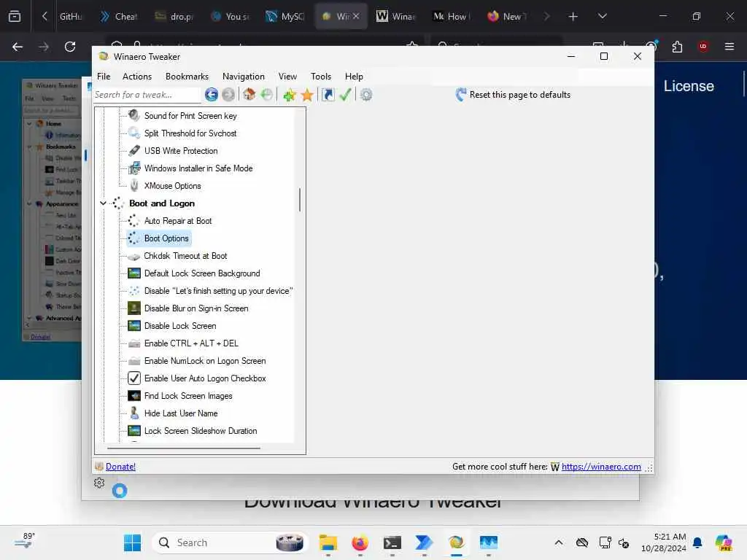Open the Help menu

[354, 76]
